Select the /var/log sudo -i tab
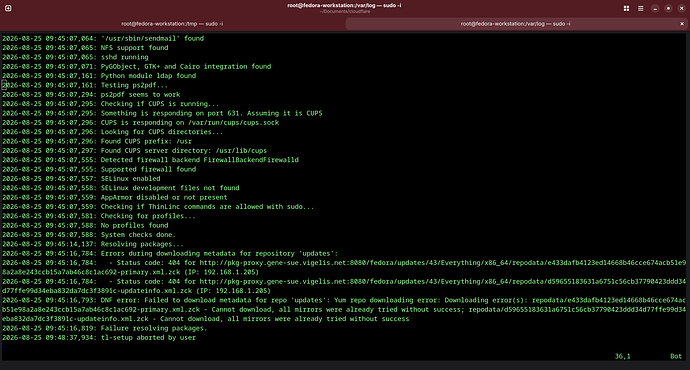The height and width of the screenshot is (370, 690). 515,24
